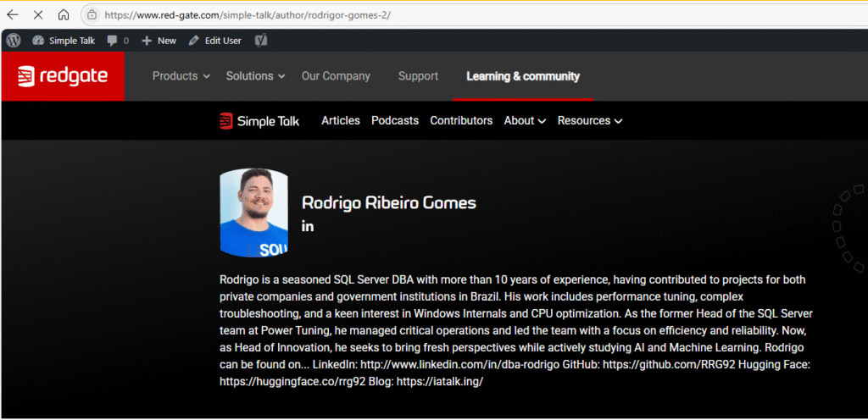Click the redgate logo
The image size is (868, 420).
63,76
